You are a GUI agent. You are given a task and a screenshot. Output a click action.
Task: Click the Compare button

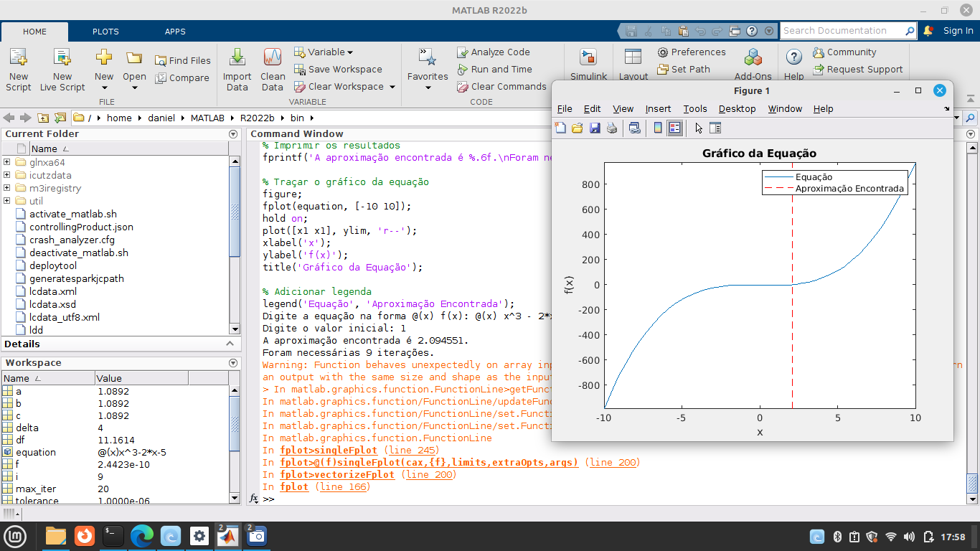(182, 77)
